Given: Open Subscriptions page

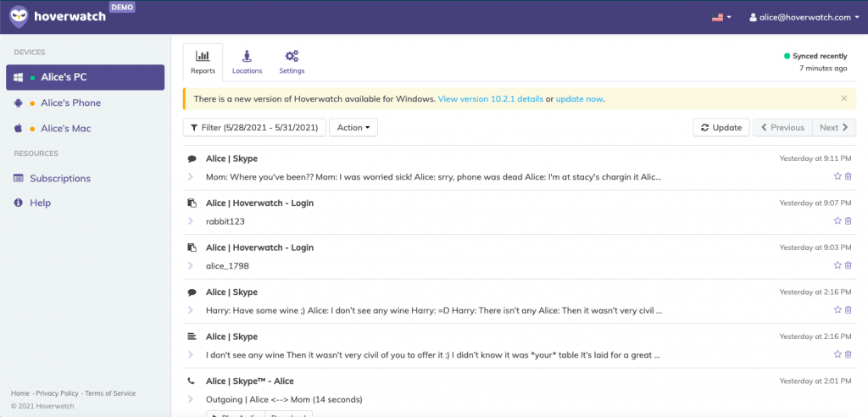Looking at the screenshot, I should tap(60, 178).
